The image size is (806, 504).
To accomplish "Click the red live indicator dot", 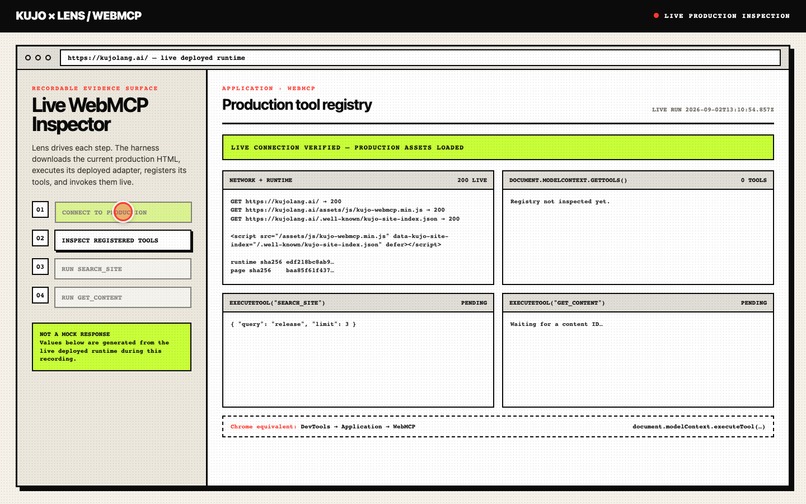I will (656, 15).
